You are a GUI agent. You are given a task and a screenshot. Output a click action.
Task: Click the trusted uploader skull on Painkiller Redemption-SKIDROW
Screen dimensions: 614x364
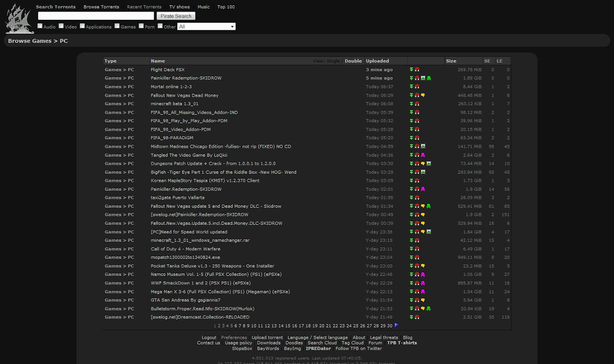[429, 78]
